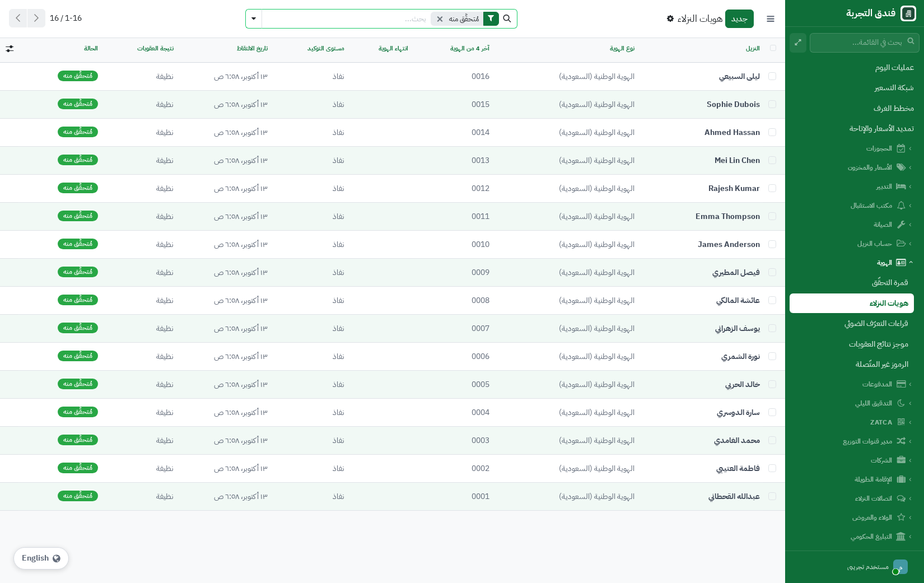
Task: Open موجز نتائج العقوبات menu item
Action: pos(879,344)
